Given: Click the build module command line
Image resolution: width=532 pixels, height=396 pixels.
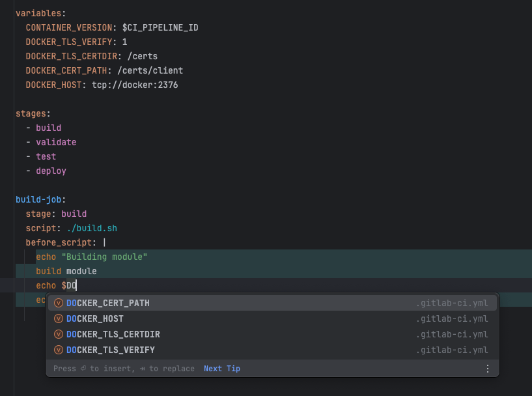Looking at the screenshot, I should [x=66, y=271].
